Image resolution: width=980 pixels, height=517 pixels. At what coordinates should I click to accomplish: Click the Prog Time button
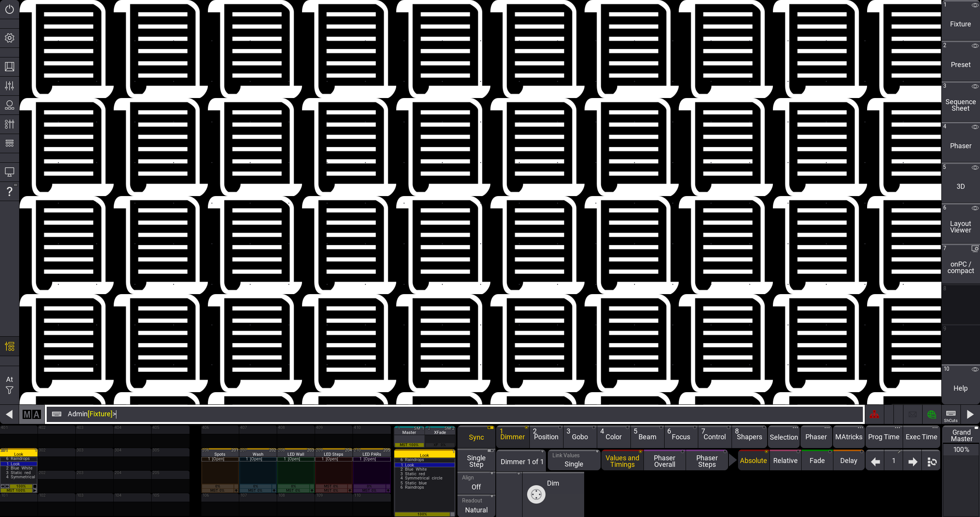884,437
